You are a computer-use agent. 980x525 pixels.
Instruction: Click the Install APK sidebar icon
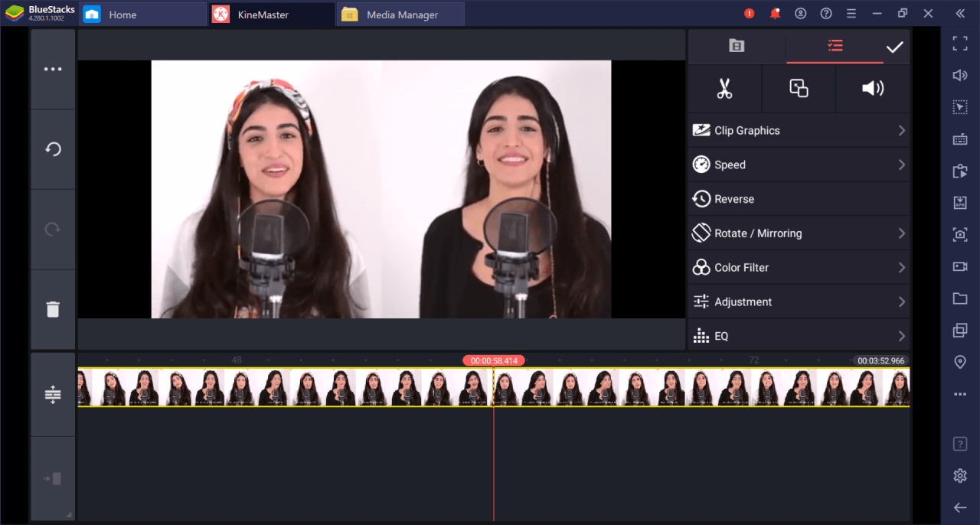coord(960,203)
